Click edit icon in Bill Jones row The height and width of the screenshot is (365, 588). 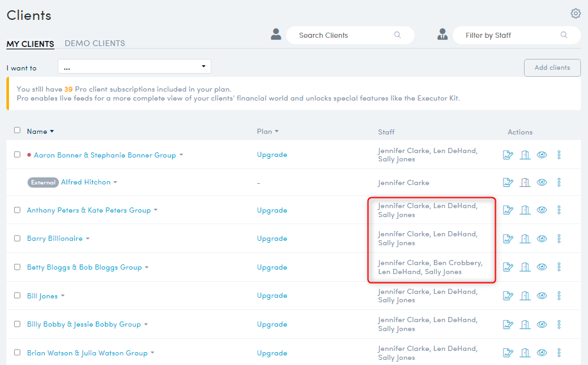[509, 296]
